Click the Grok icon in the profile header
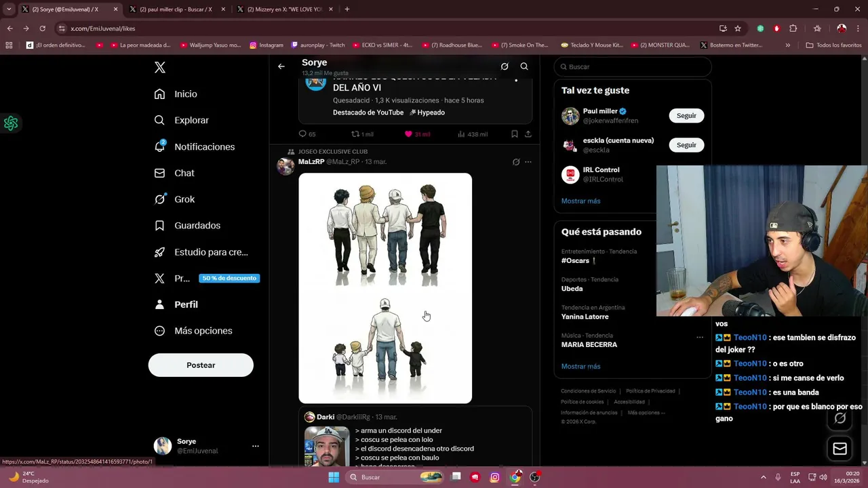 click(x=505, y=66)
